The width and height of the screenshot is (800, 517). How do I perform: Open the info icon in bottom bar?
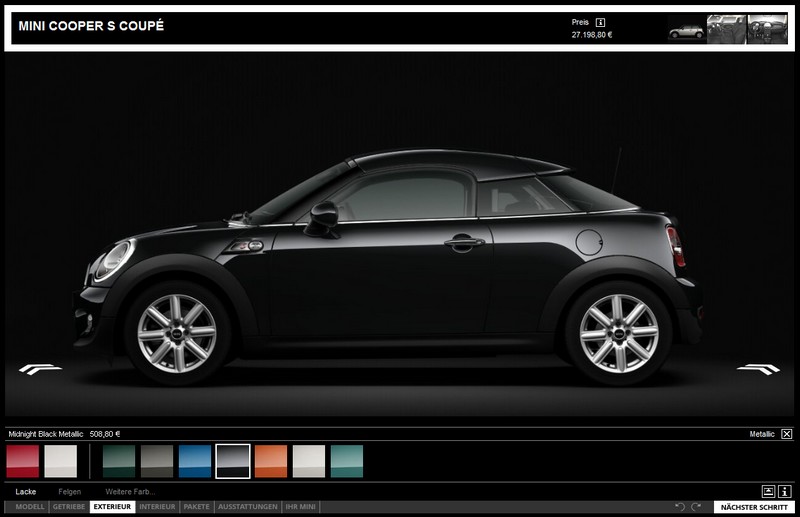tap(785, 491)
